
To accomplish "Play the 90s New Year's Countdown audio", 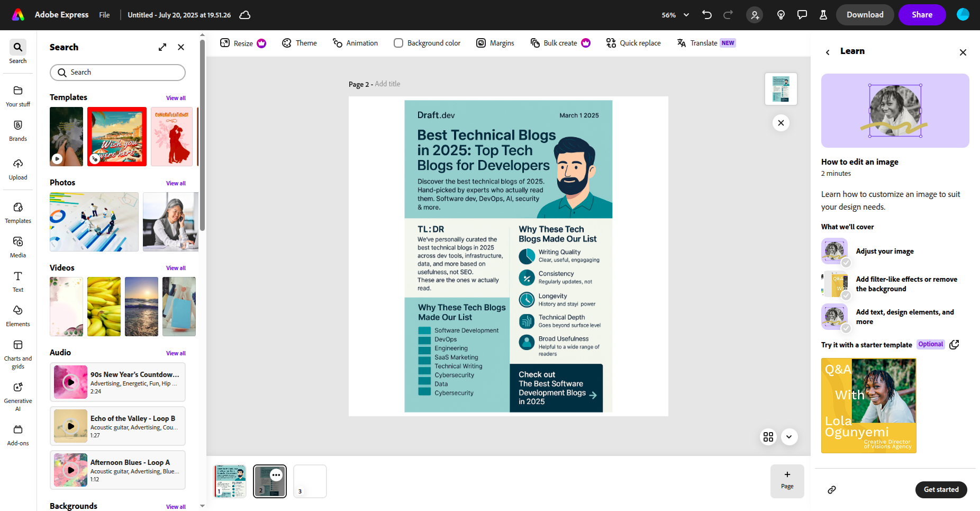I will (x=70, y=382).
